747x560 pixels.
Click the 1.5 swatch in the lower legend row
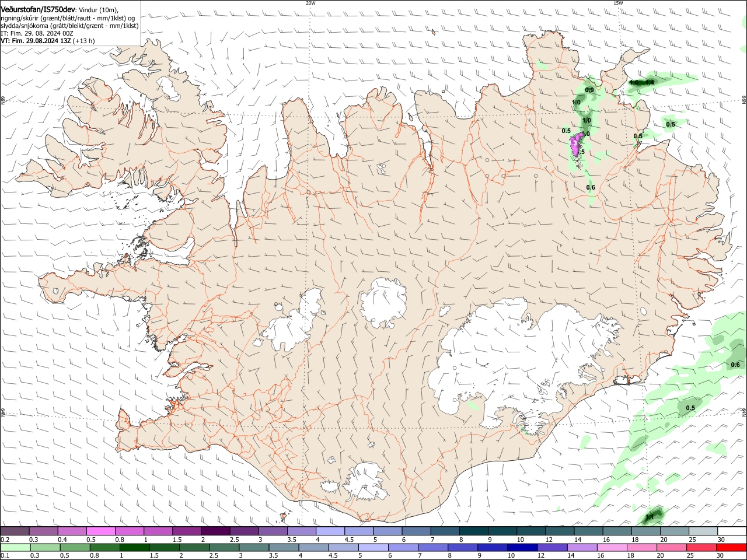coord(164,548)
